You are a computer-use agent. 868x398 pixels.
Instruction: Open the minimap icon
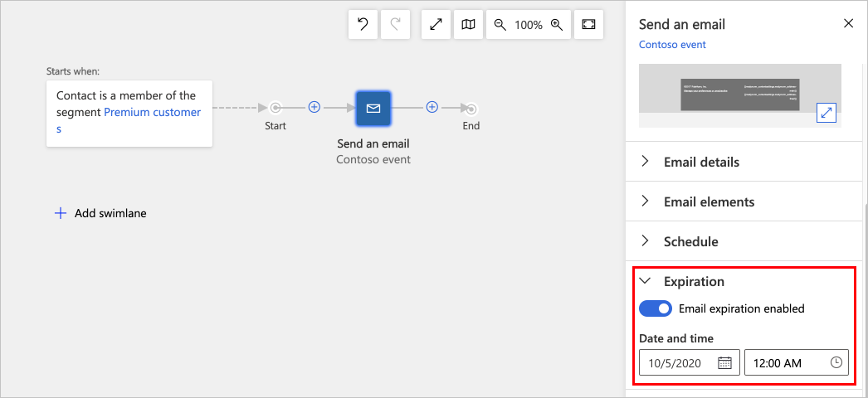(x=468, y=25)
